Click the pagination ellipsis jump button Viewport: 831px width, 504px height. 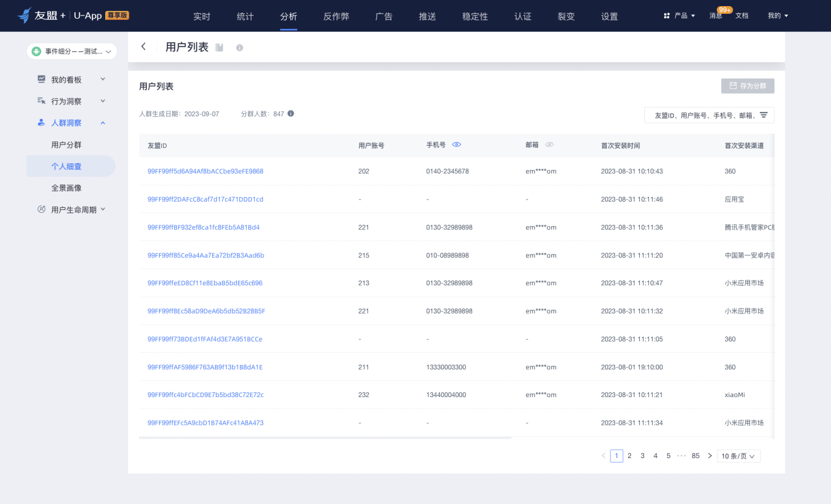click(x=681, y=456)
